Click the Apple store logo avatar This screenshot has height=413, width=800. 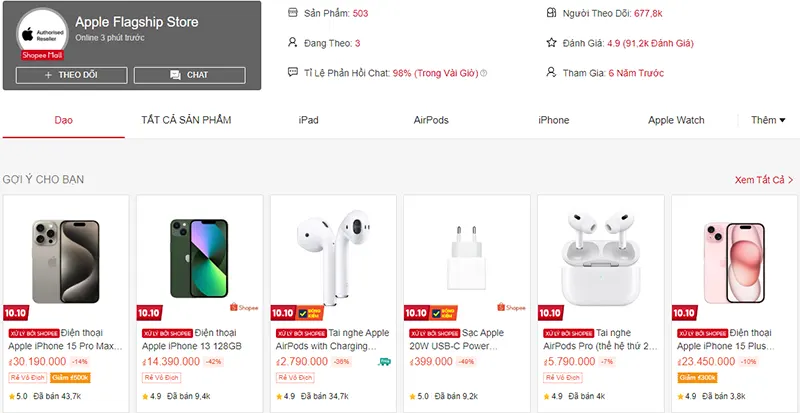pyautogui.click(x=41, y=32)
